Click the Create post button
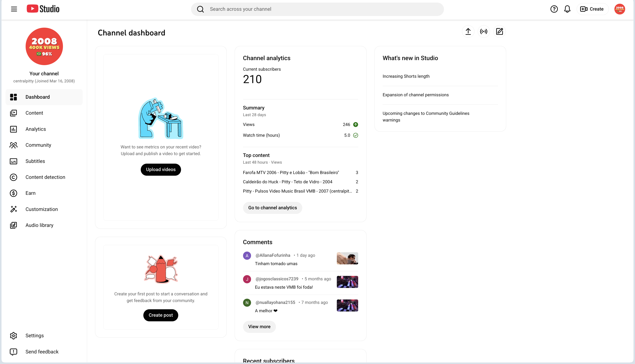 point(161,315)
